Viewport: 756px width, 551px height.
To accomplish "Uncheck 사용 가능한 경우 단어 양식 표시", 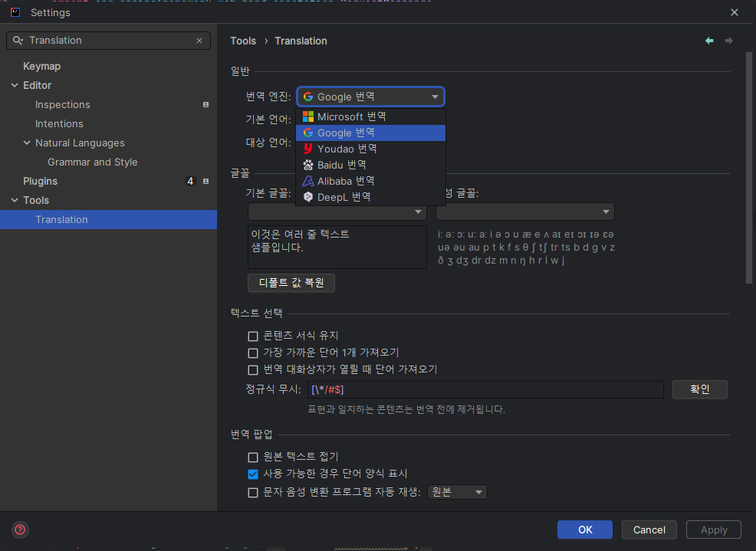I will (253, 474).
